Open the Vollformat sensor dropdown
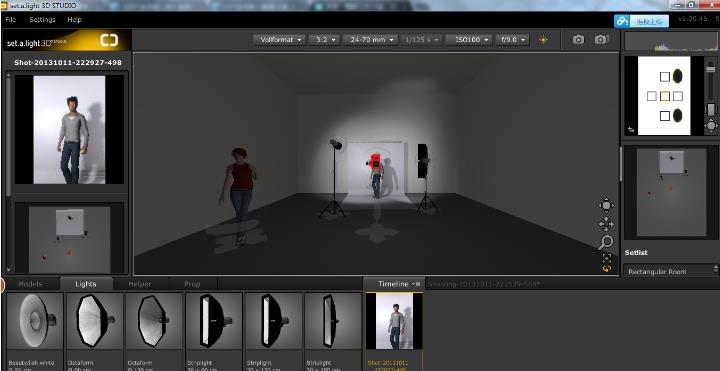Viewport: 720px width, 371px height. tap(279, 40)
